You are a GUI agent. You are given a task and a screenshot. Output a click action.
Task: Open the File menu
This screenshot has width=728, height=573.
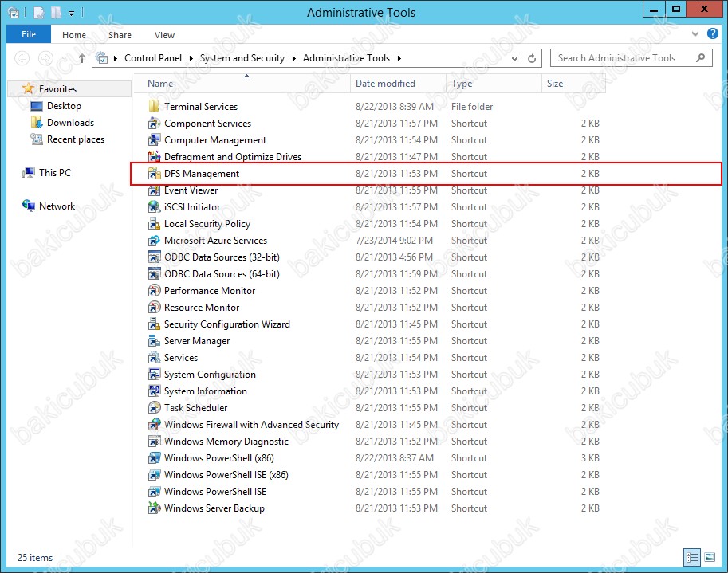tap(29, 34)
